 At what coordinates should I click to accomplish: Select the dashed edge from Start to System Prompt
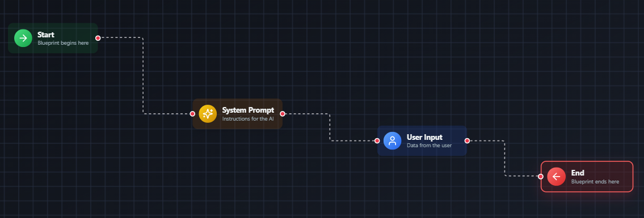[143, 76]
